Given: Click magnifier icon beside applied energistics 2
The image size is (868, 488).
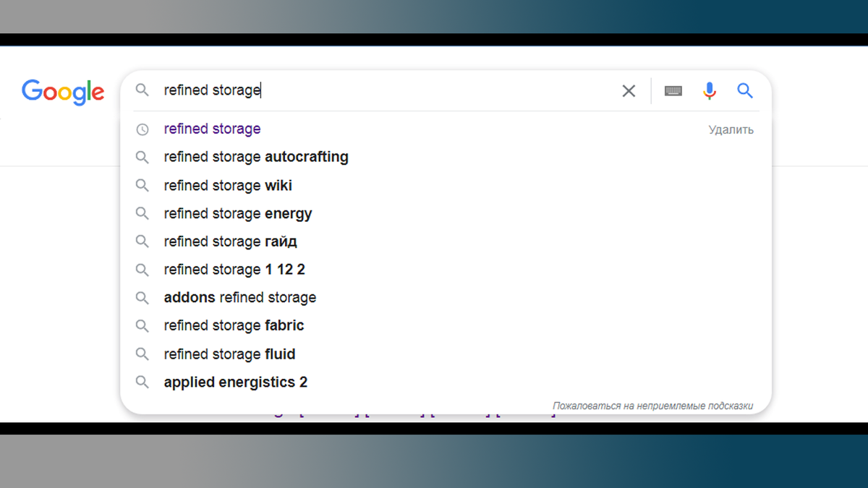Looking at the screenshot, I should click(x=142, y=382).
